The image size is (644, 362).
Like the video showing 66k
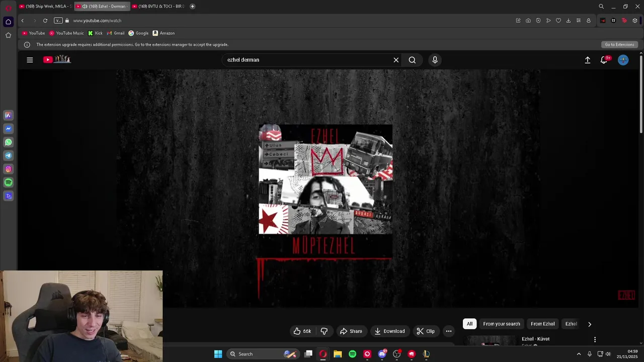coord(302,331)
